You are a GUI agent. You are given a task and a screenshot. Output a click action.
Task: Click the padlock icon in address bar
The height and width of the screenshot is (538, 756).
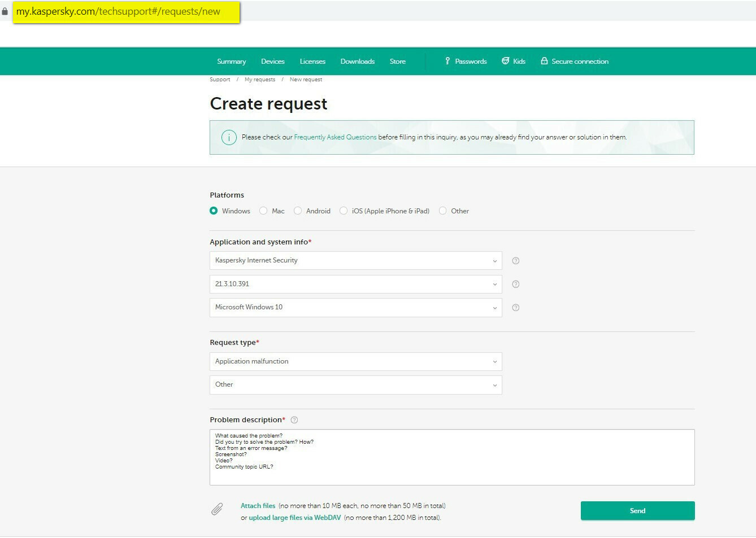[x=5, y=11]
